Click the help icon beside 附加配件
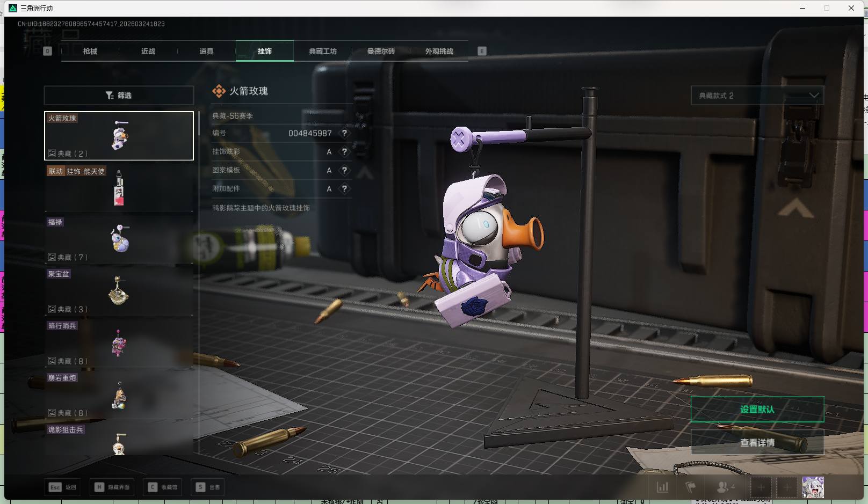This screenshot has width=868, height=504. click(x=344, y=189)
